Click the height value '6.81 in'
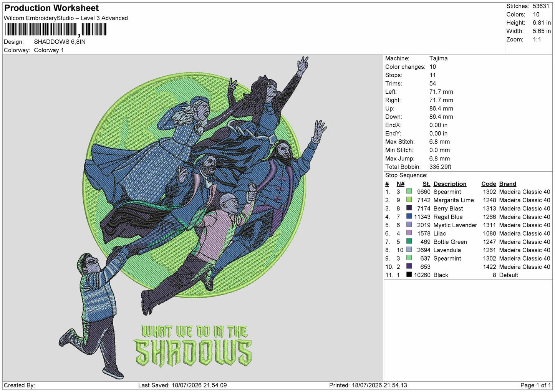Screen dimensions: 555x392 pos(542,23)
